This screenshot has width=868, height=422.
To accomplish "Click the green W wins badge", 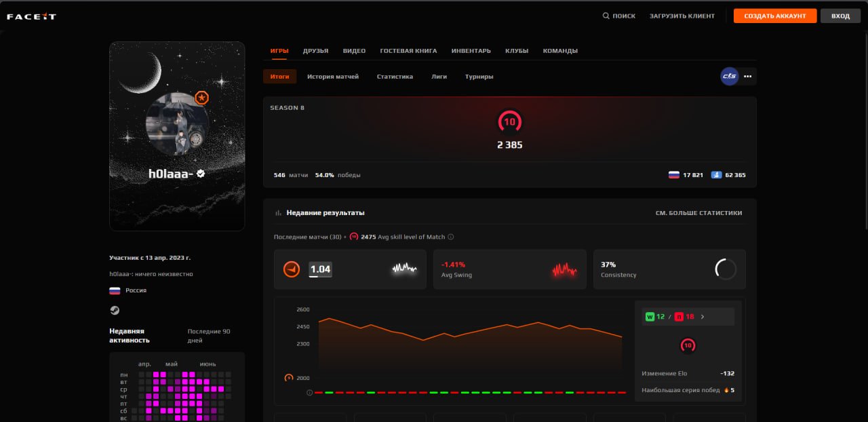I will [x=650, y=316].
